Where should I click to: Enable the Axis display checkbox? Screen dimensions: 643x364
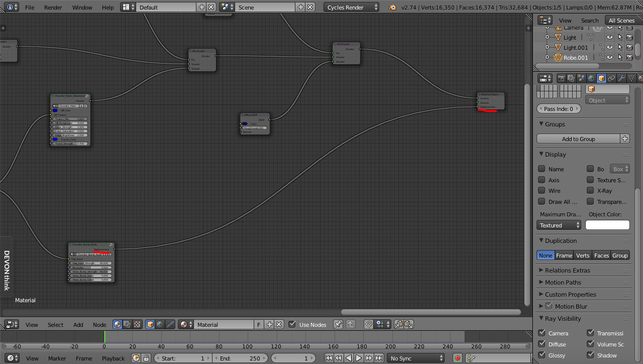point(542,180)
